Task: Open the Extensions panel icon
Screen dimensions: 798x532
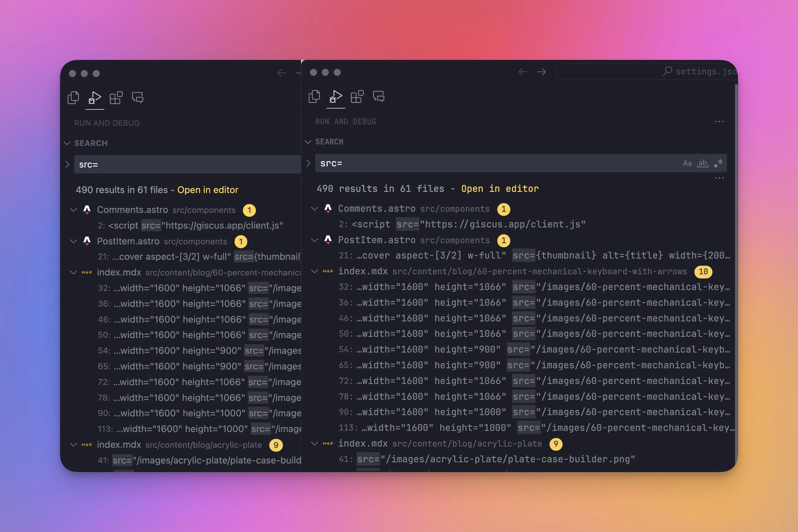Action: (x=357, y=97)
